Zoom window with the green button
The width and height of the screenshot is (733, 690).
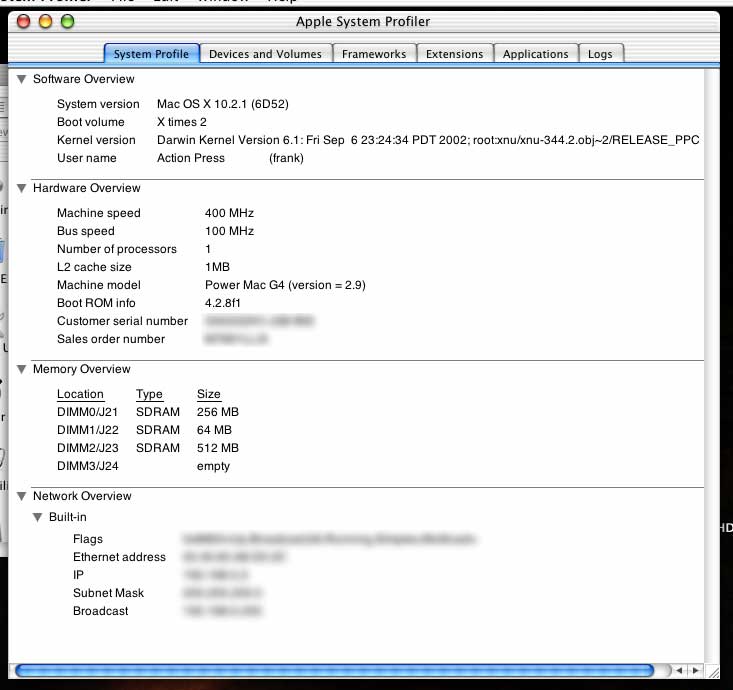(x=67, y=22)
